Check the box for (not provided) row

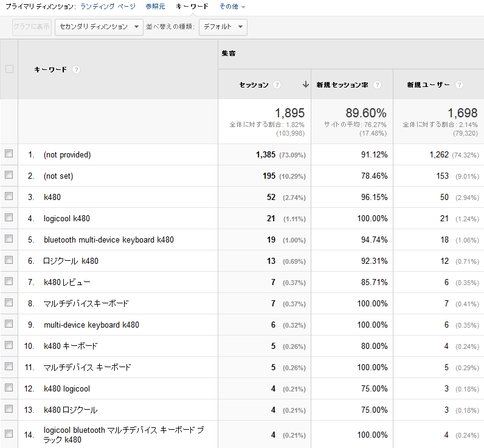9,154
